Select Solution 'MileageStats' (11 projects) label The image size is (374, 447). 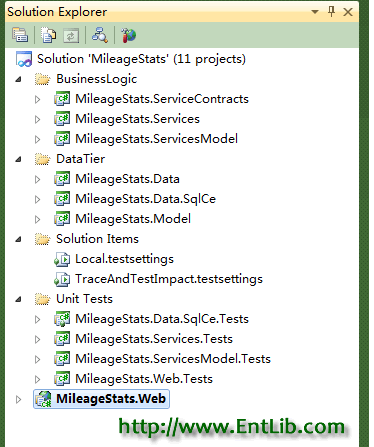(141, 59)
